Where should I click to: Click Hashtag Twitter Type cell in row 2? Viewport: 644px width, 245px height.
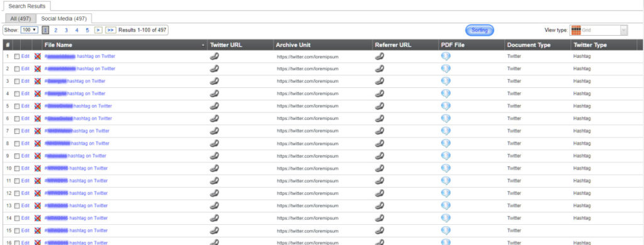pyautogui.click(x=582, y=69)
